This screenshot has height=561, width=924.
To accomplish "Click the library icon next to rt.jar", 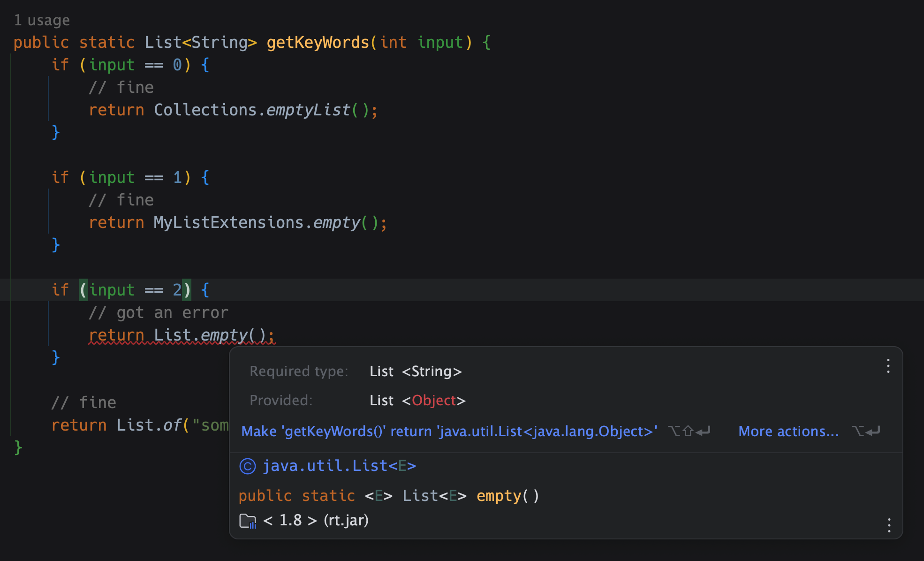I will click(248, 521).
